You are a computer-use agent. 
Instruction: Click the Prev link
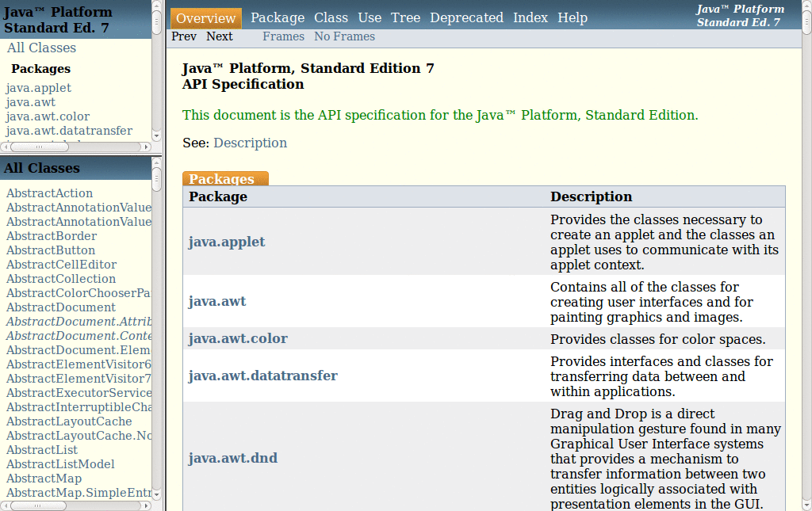(x=184, y=36)
